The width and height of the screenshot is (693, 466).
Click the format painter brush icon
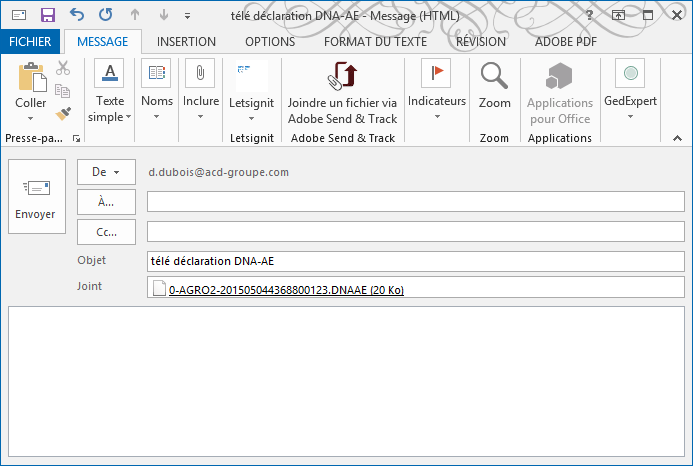(x=63, y=113)
